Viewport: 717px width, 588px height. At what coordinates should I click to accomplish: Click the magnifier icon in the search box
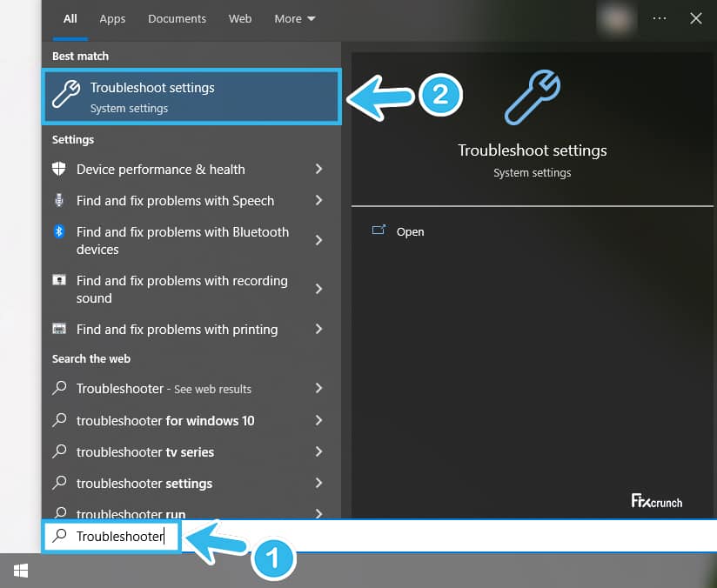click(59, 536)
